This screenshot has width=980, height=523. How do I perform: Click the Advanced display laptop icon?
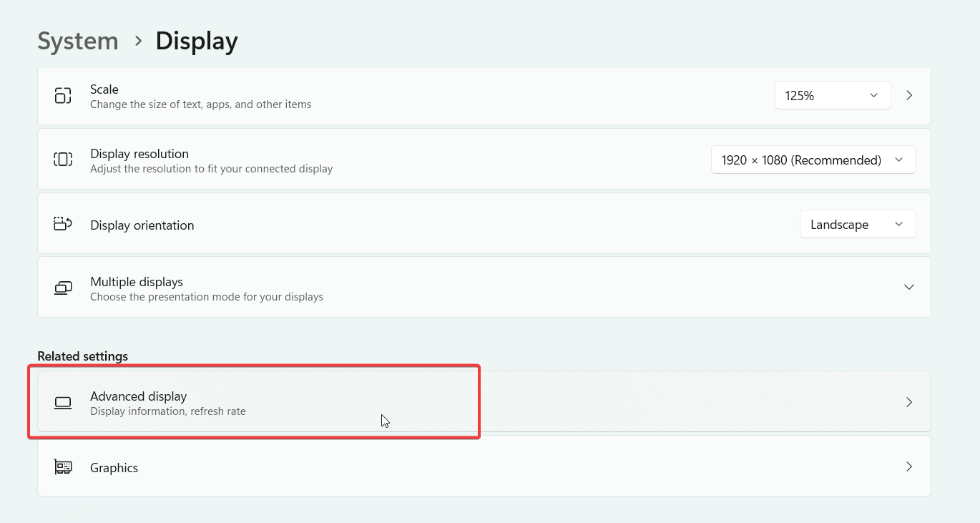(63, 403)
